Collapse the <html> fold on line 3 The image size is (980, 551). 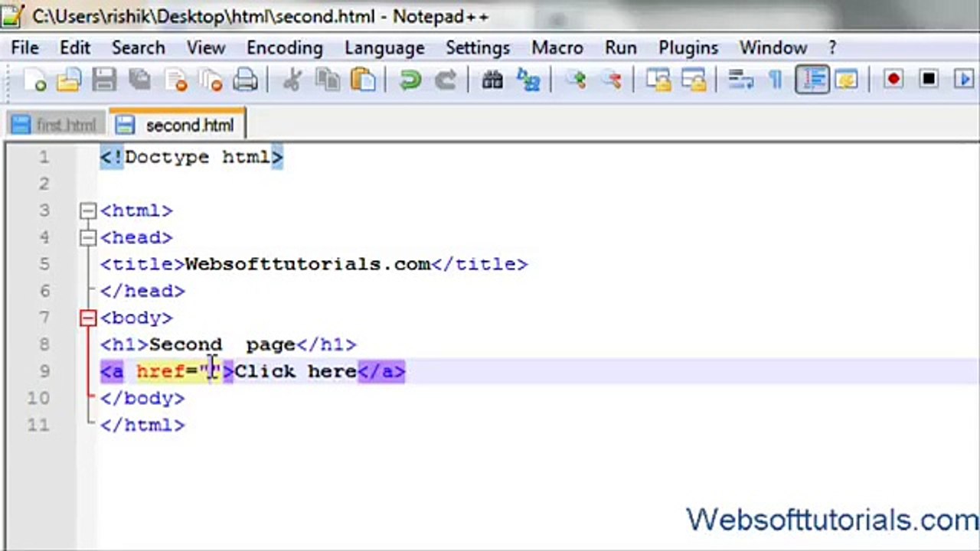tap(88, 210)
